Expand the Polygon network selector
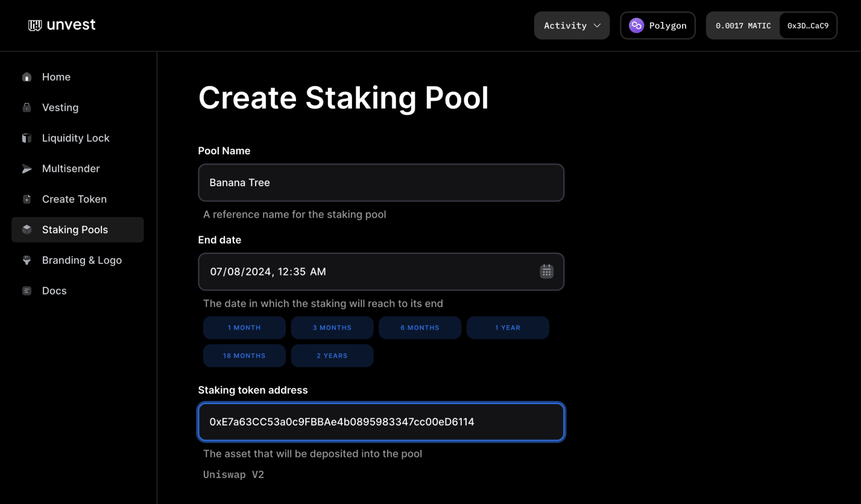 [657, 25]
